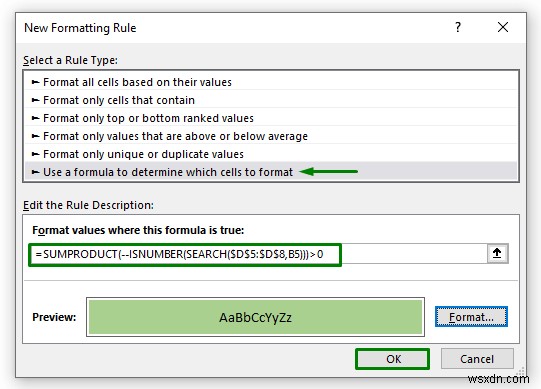This screenshot has height=389, width=541.
Task: Cancel the new formatting rule
Action: click(477, 359)
